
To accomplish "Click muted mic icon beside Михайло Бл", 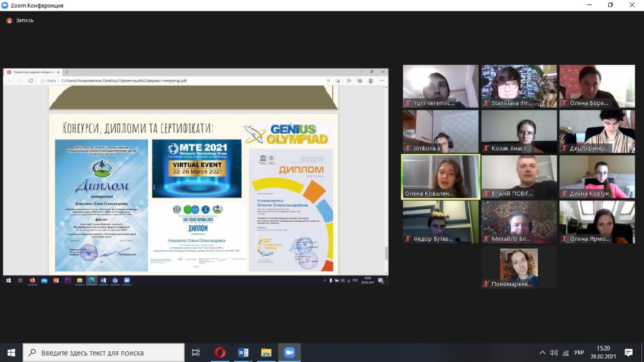I will click(x=486, y=238).
